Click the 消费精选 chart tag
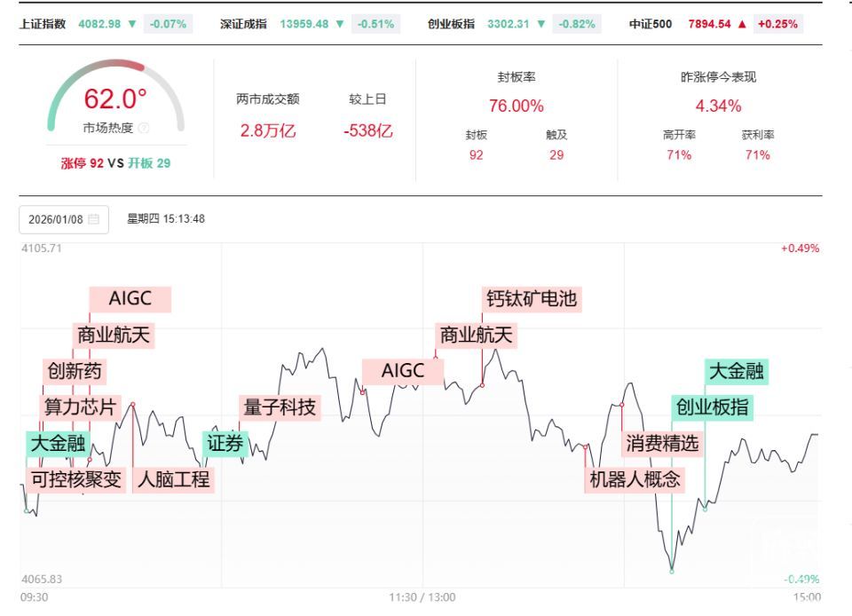This screenshot has height=616, width=852. pyautogui.click(x=662, y=444)
